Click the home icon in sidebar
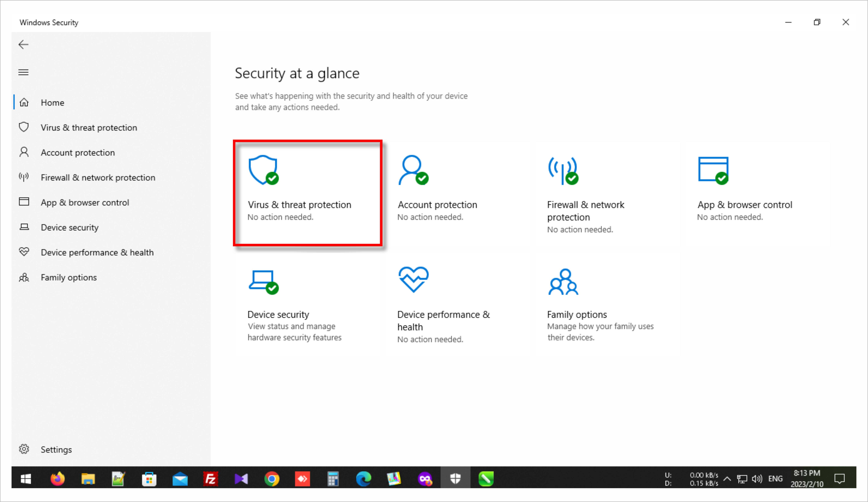 click(24, 102)
